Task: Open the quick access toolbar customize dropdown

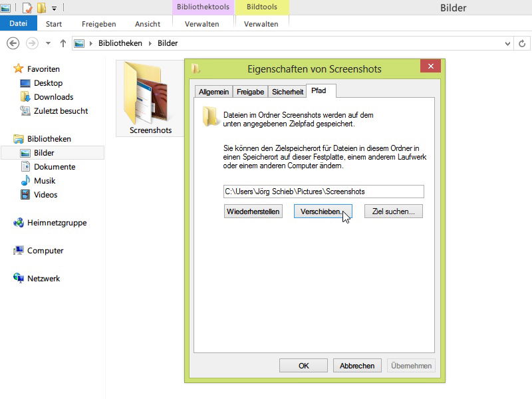Action: pos(55,8)
